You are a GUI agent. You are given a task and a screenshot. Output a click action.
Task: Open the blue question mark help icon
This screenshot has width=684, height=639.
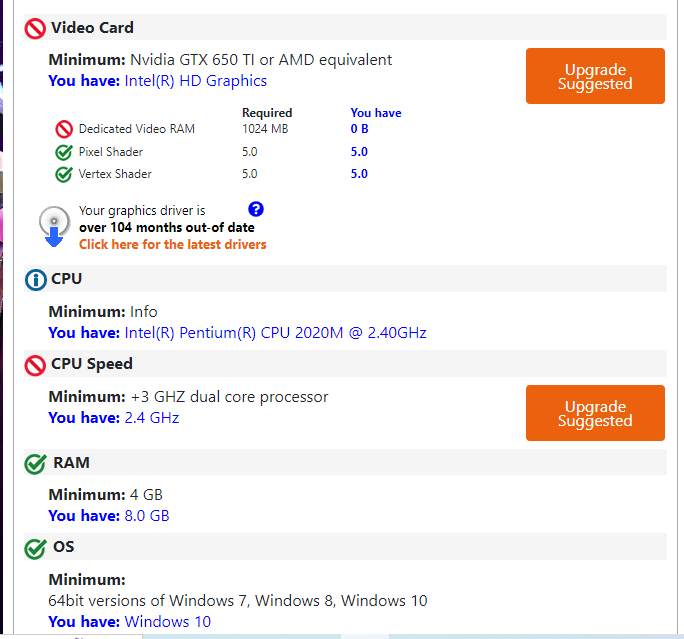point(256,209)
